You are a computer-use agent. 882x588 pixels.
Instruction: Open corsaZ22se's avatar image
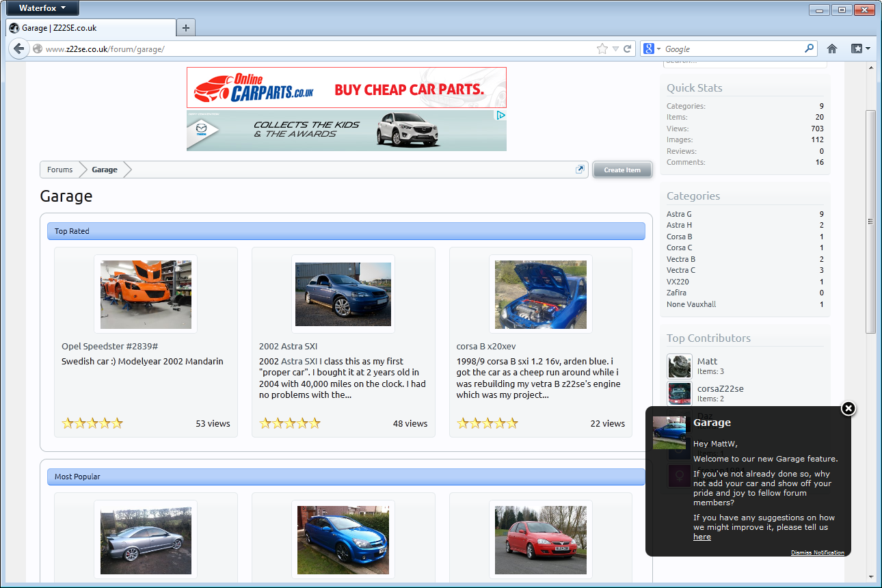click(x=680, y=394)
